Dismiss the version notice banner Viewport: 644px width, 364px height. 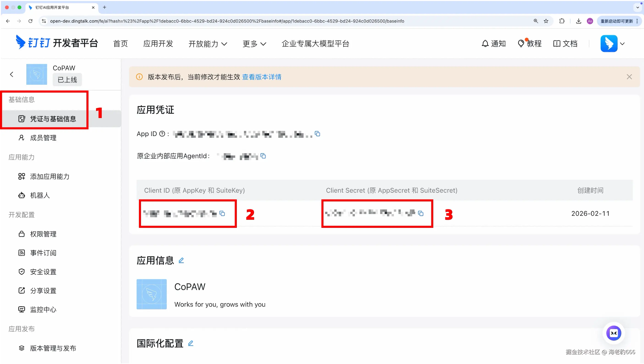629,77
